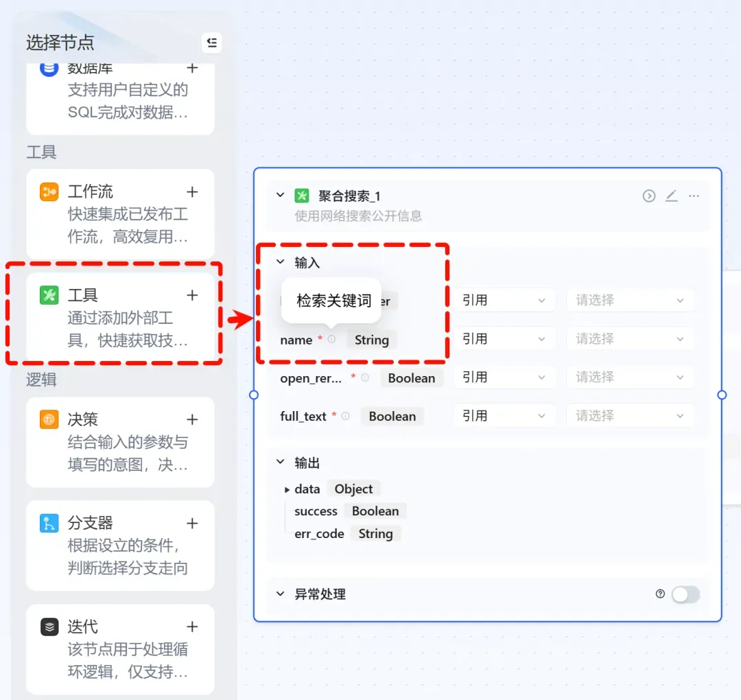741x700 pixels.
Task: Collapse the 输入 section
Action: tap(280, 261)
